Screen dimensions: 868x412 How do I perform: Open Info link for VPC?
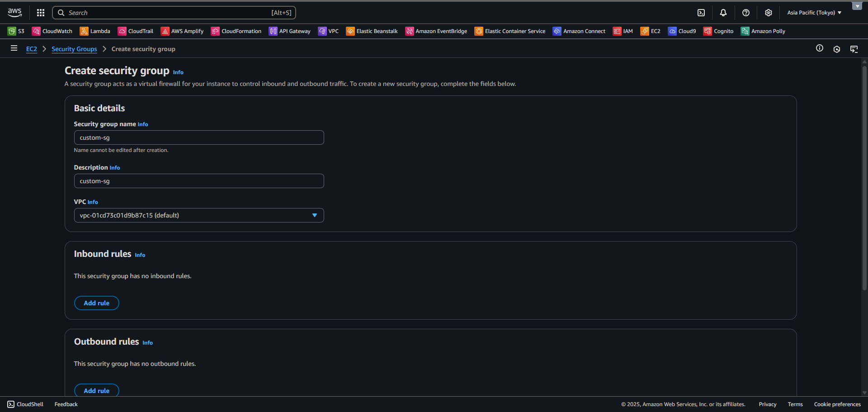(x=93, y=202)
